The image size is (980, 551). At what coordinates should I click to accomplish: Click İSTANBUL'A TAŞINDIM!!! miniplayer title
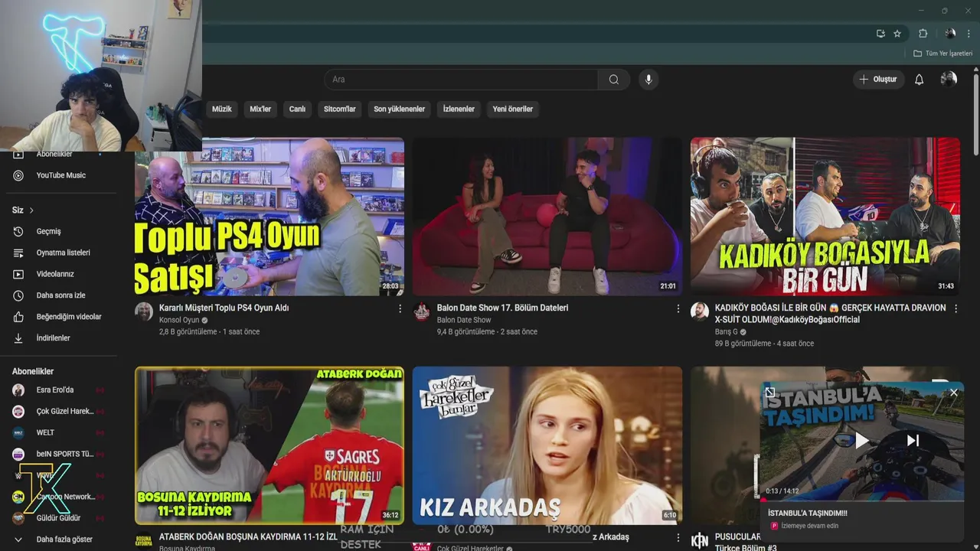[807, 514]
